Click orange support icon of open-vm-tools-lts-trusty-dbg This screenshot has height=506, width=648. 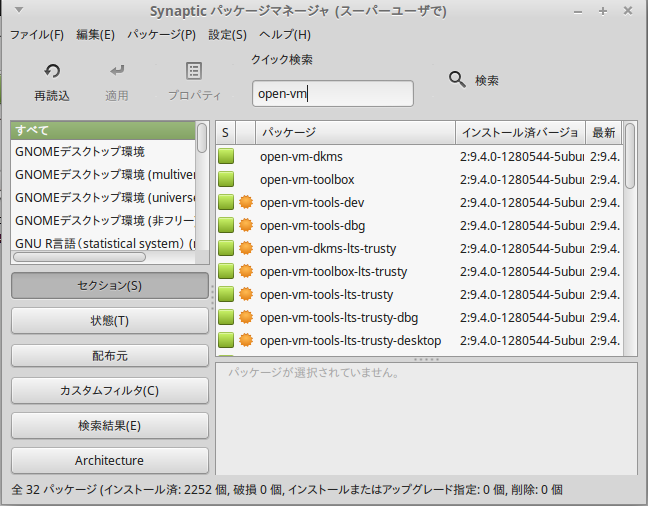[x=246, y=317]
